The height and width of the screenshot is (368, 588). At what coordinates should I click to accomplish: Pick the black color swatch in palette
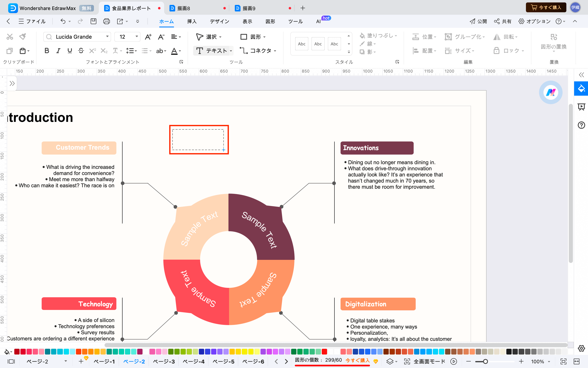tap(509, 352)
